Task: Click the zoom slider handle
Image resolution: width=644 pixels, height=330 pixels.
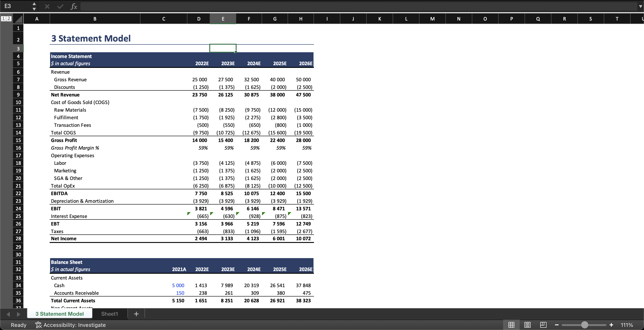Action: coord(585,325)
